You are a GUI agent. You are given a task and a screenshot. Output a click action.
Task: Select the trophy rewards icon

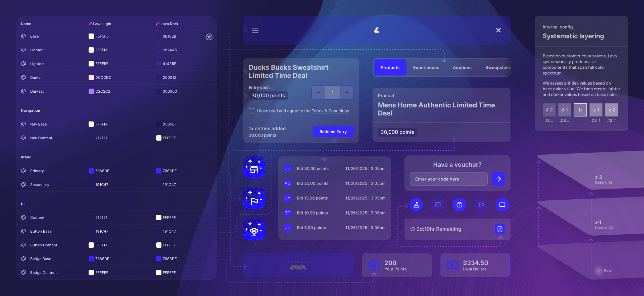pyautogui.click(x=254, y=229)
